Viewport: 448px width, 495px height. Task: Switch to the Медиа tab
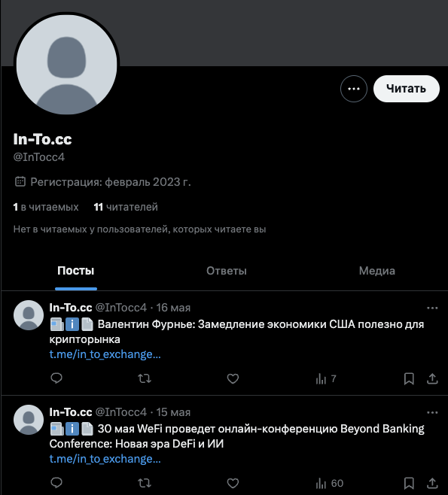tap(377, 271)
